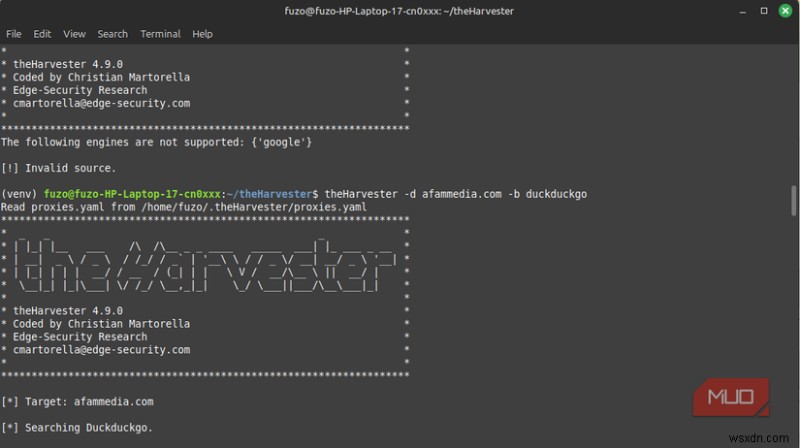This screenshot has width=800, height=448.
Task: Click '[*] Searching Duckduckgo.' line
Action: click(77, 428)
